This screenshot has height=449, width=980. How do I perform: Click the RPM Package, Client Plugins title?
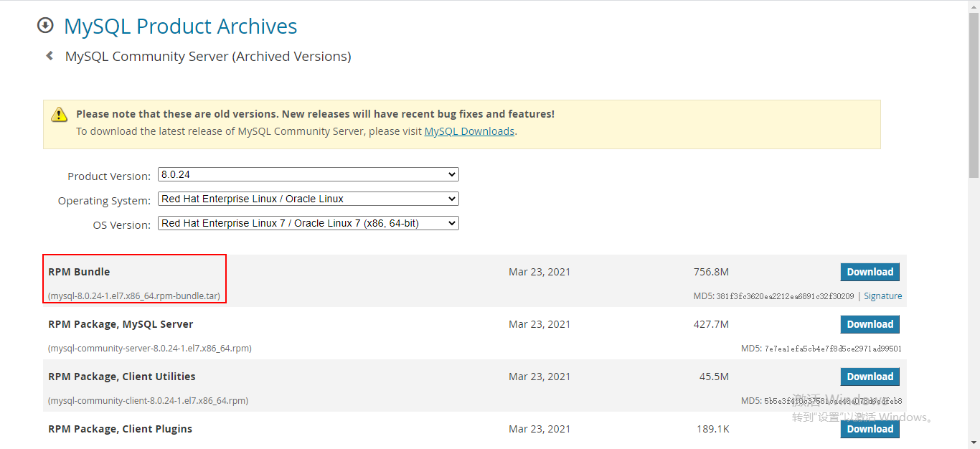120,429
